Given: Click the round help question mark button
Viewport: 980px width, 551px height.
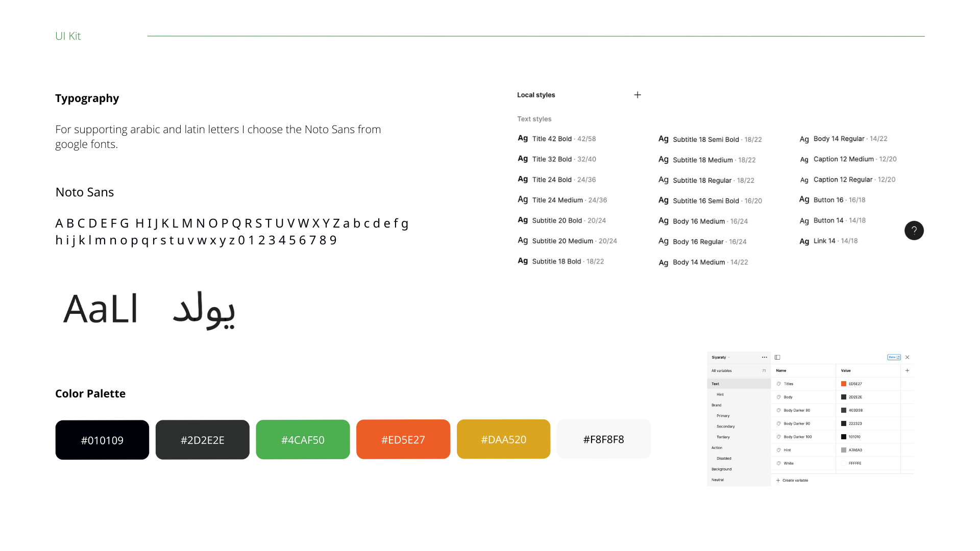Looking at the screenshot, I should coord(914,231).
